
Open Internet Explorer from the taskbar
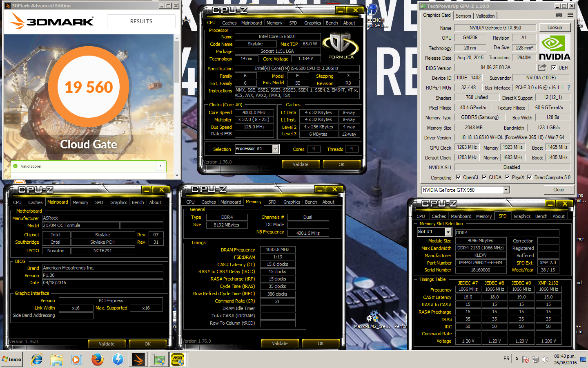pos(37,359)
